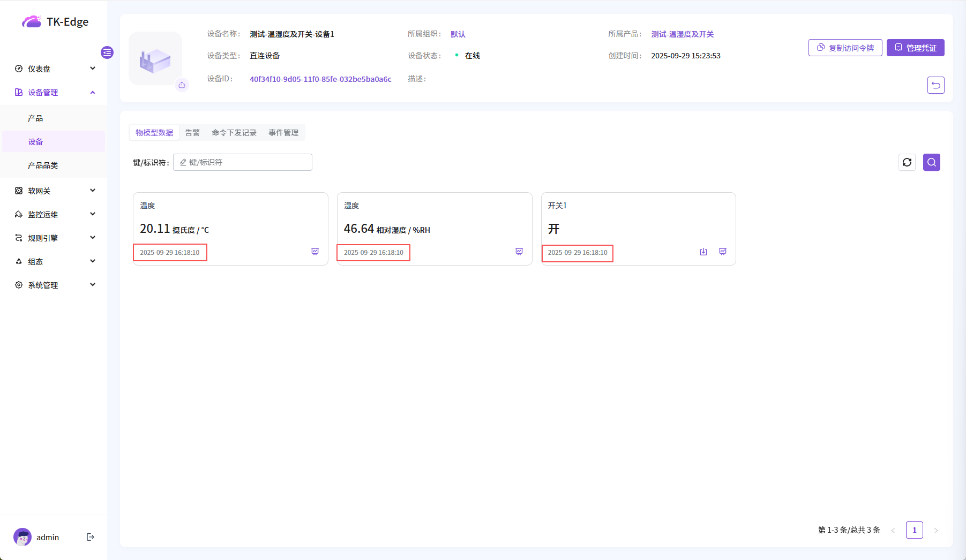Click the refresh icon button

click(907, 162)
